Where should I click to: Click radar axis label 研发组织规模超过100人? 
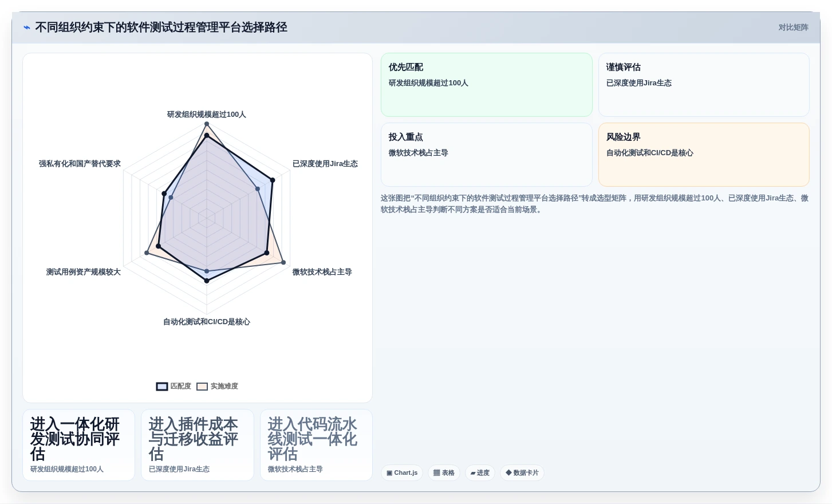207,115
